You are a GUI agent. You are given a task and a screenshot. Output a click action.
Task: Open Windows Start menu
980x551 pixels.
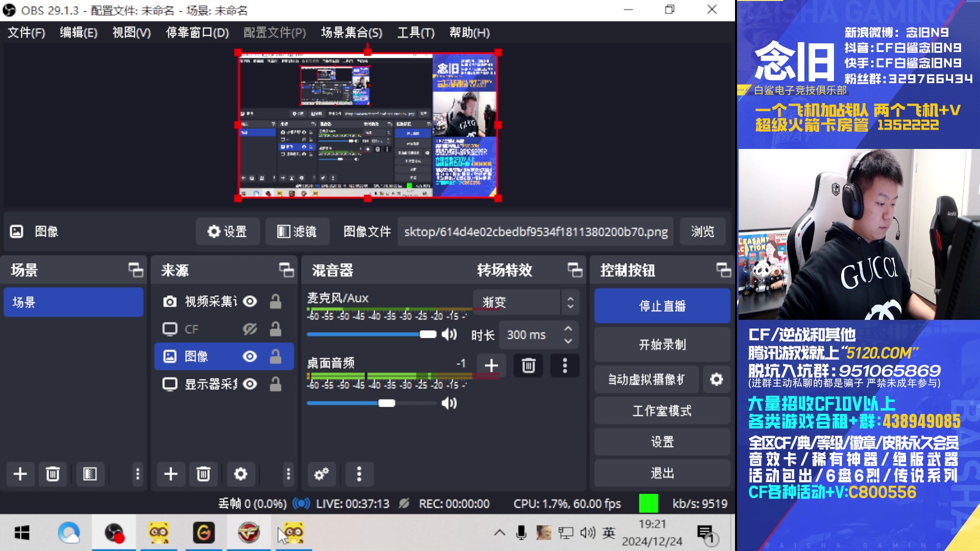pos(22,533)
